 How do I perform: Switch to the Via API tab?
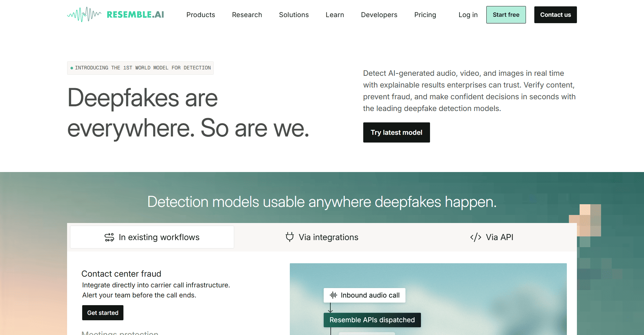click(491, 237)
